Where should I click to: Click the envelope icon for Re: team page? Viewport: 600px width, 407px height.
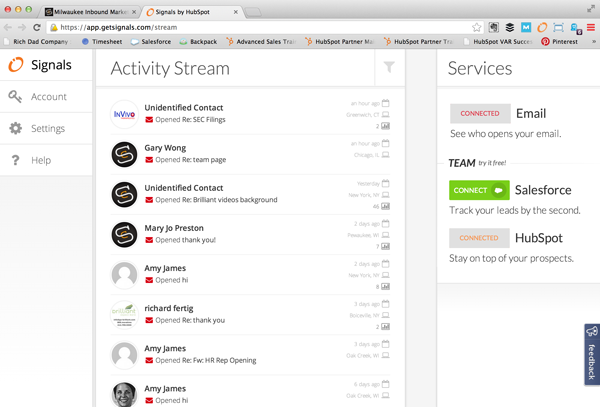tap(149, 160)
